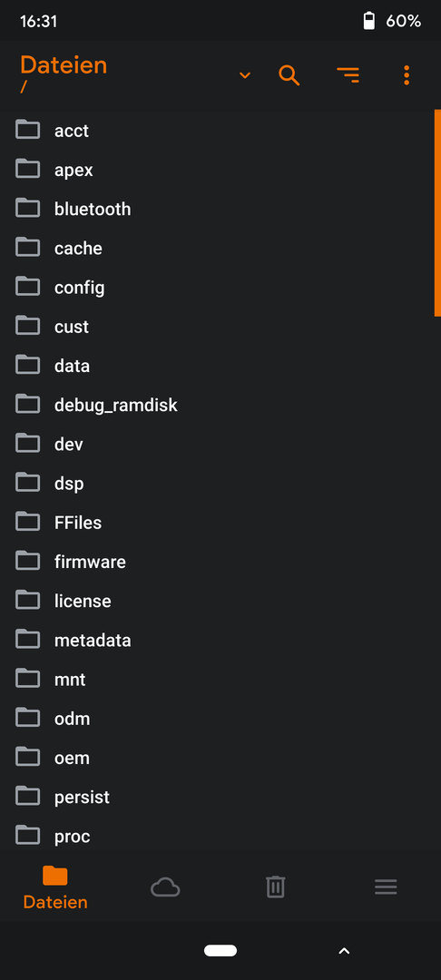This screenshot has width=441, height=980.
Task: Open the trash bin tab
Action: click(276, 887)
